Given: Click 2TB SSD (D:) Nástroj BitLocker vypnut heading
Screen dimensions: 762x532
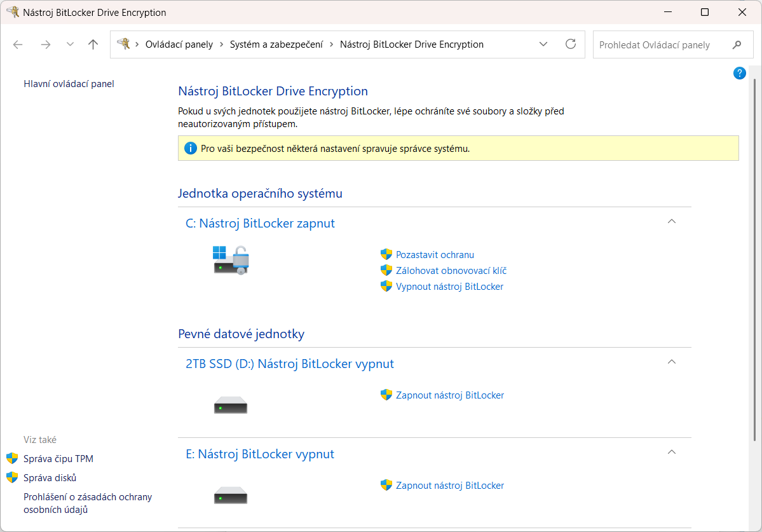Looking at the screenshot, I should pos(290,364).
